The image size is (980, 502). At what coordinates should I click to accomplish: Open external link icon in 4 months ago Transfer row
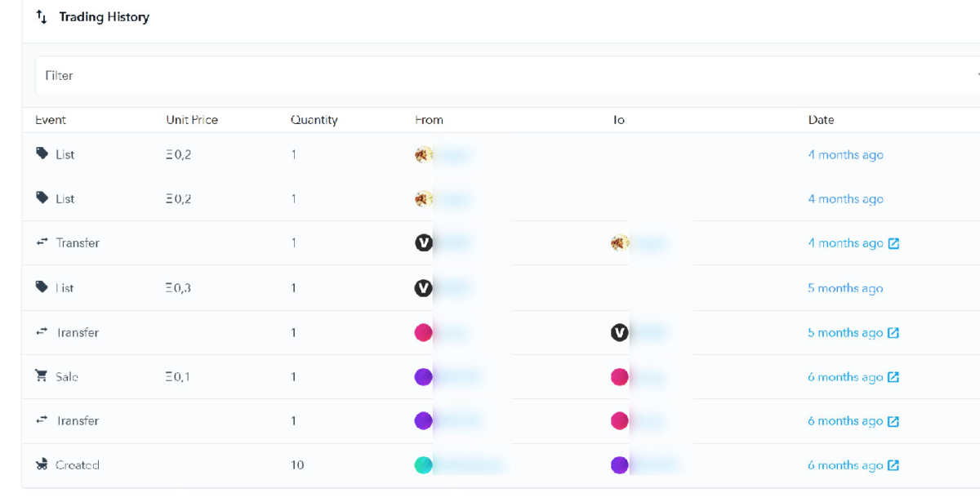(x=893, y=243)
